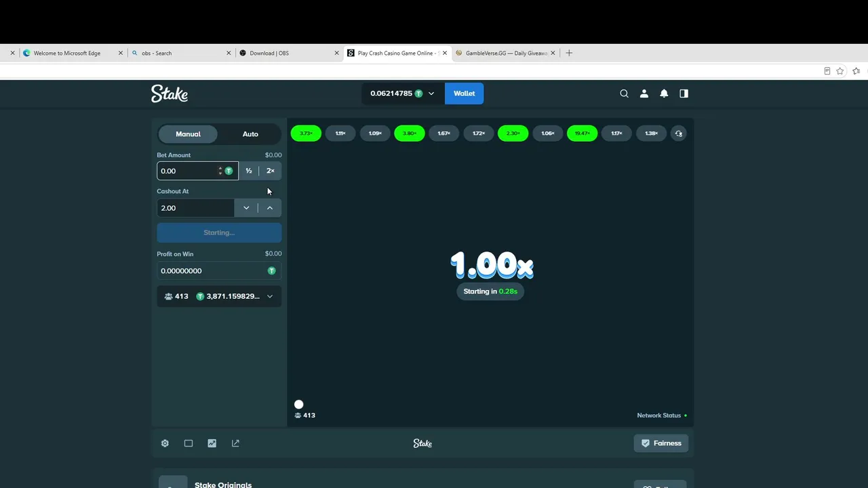The height and width of the screenshot is (488, 868).
Task: Open the user account profile menu
Action: coord(644,94)
